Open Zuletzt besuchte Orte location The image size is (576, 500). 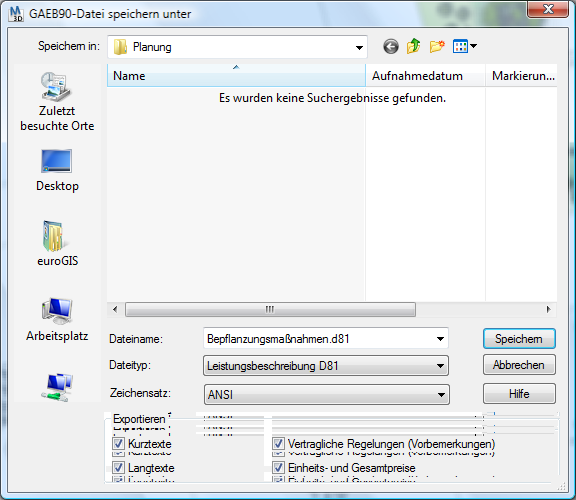(57, 102)
